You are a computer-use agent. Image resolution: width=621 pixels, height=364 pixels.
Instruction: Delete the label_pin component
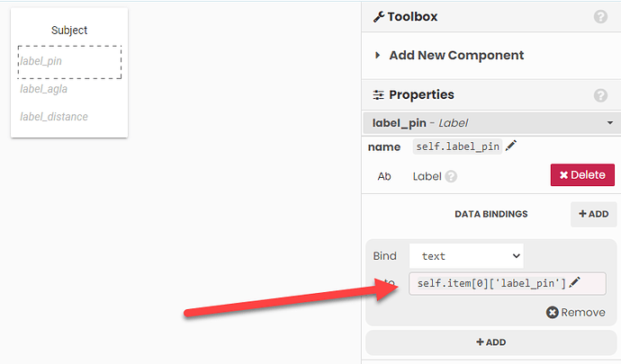(582, 175)
